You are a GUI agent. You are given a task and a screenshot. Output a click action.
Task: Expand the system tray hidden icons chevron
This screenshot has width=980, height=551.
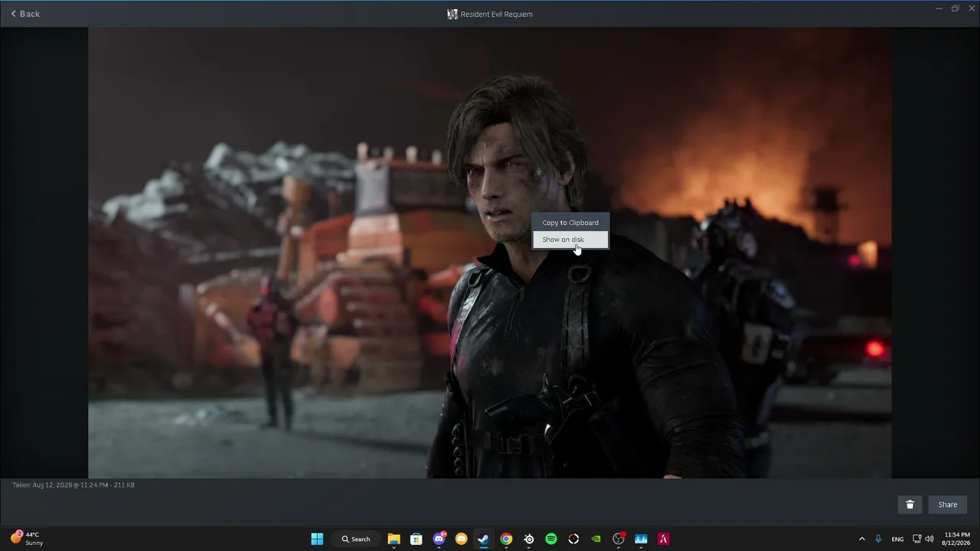point(861,539)
